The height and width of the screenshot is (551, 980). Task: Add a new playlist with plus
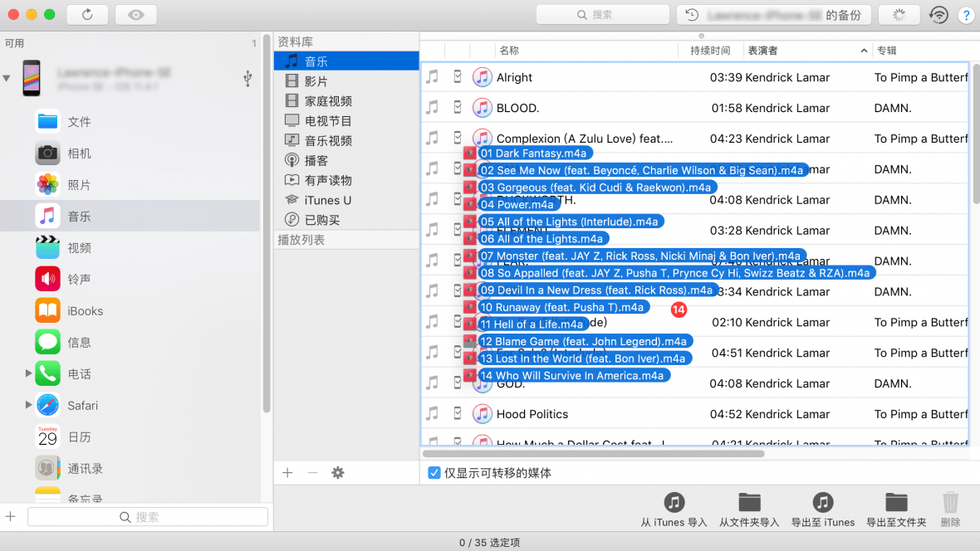pos(287,473)
